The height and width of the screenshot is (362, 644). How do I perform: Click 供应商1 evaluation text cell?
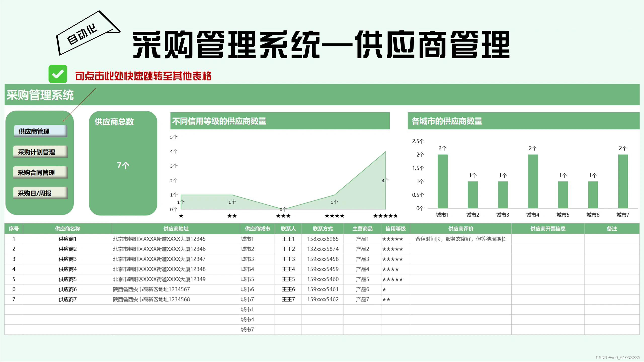(x=461, y=239)
